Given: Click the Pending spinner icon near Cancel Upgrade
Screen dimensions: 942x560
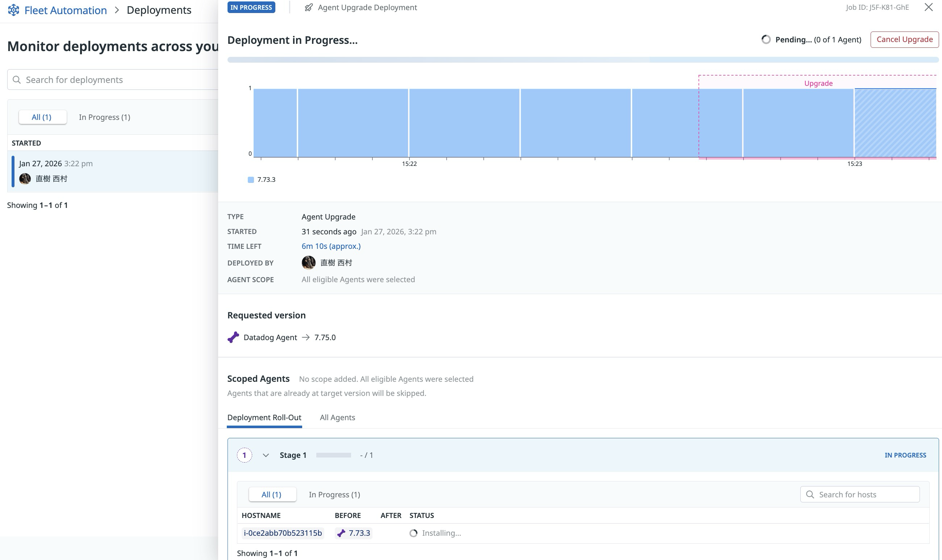Looking at the screenshot, I should tap(765, 39).
